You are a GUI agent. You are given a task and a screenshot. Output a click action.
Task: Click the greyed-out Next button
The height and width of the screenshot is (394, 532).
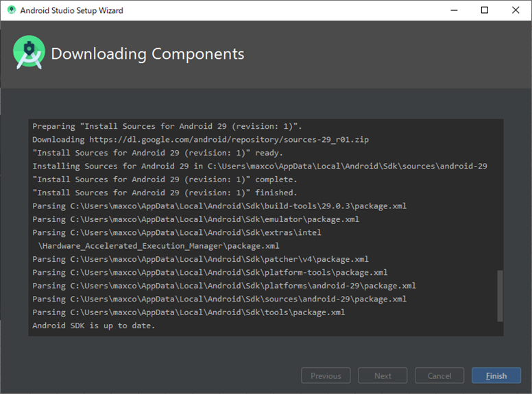383,375
